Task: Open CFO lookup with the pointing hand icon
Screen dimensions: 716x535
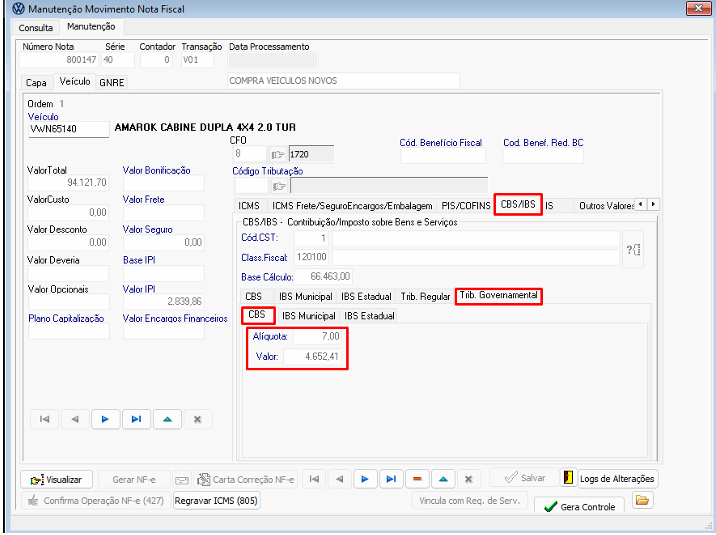Action: (x=277, y=155)
